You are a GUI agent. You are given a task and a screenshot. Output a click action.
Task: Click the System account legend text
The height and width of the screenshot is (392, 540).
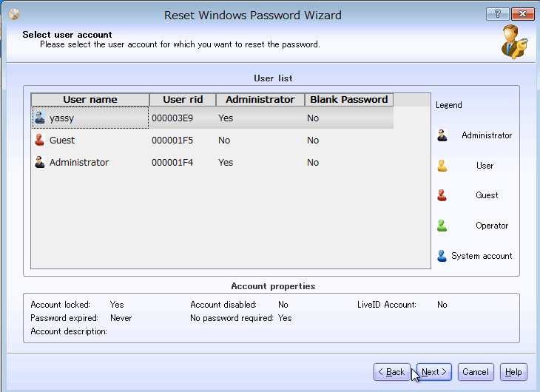(482, 256)
